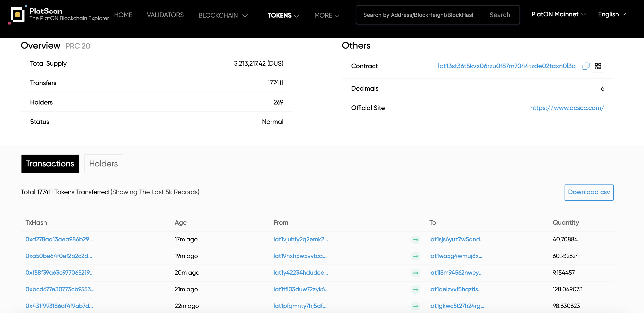
Task: Open sender address lat1vjuhfy2q2emk2...
Action: 301,239
